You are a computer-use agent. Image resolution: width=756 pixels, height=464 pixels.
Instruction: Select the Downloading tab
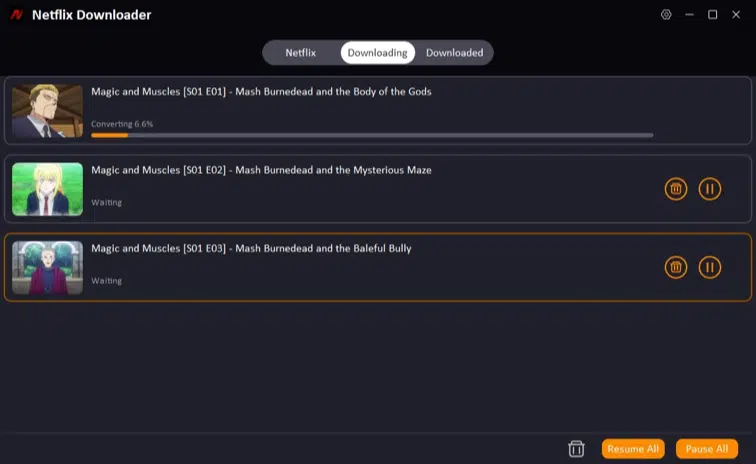pos(377,52)
